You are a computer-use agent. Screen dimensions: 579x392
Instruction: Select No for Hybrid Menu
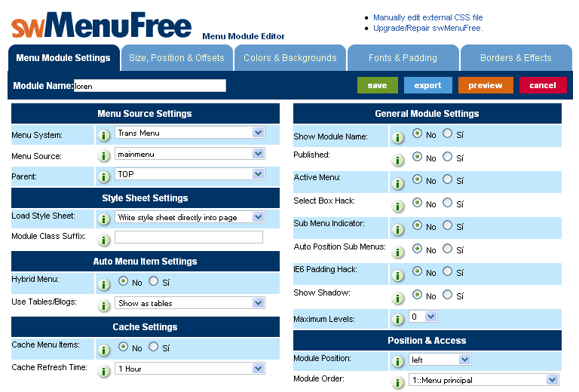[x=124, y=281]
